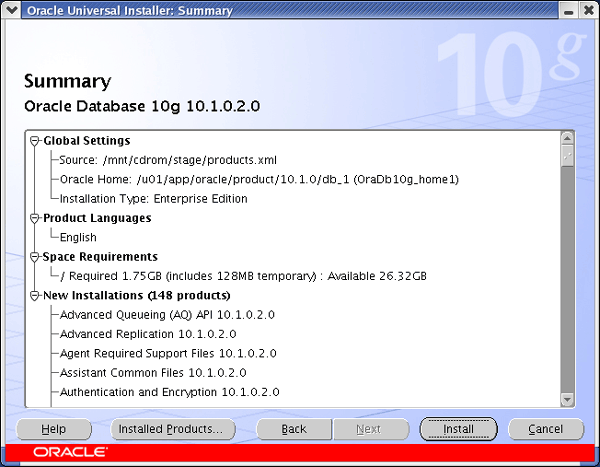Click scrollbar down arrow in summary list
This screenshot has height=467, width=600.
(x=567, y=400)
